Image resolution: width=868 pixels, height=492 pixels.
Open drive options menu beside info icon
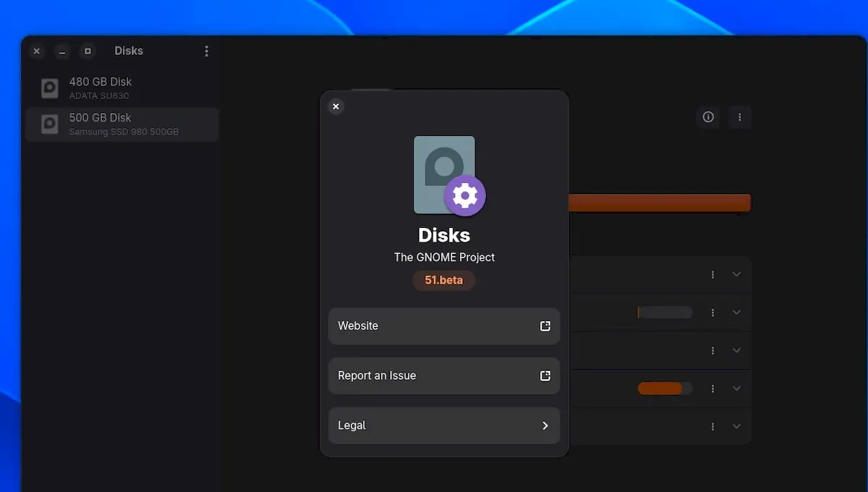click(x=739, y=116)
